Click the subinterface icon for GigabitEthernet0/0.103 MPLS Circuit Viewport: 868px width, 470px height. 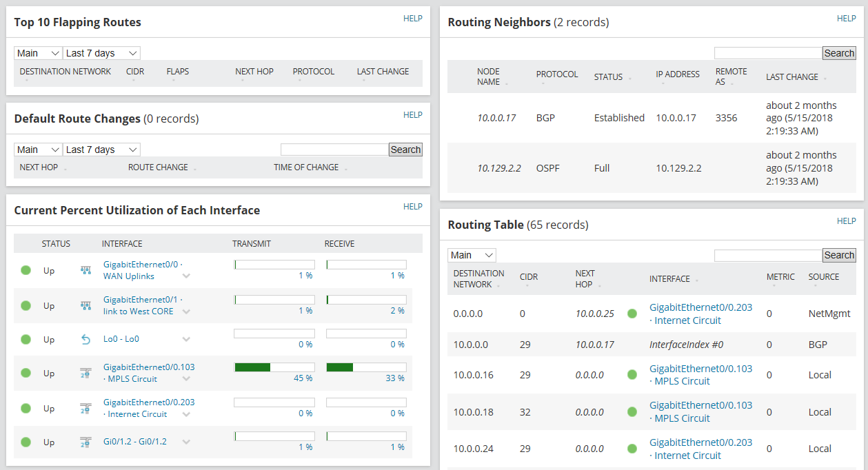click(x=86, y=373)
